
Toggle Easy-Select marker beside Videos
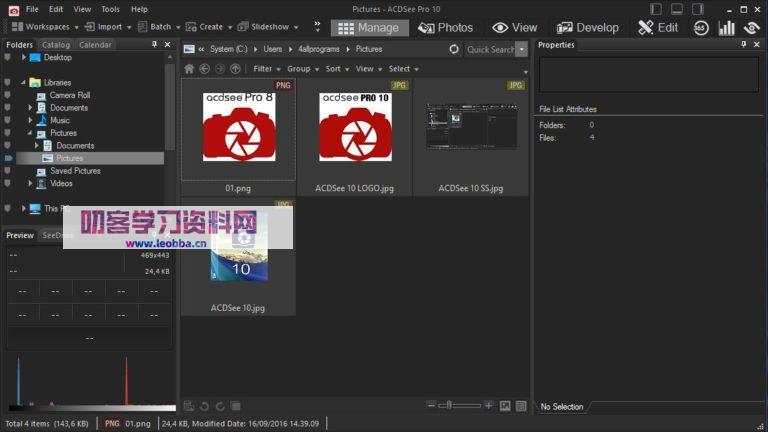[7, 183]
